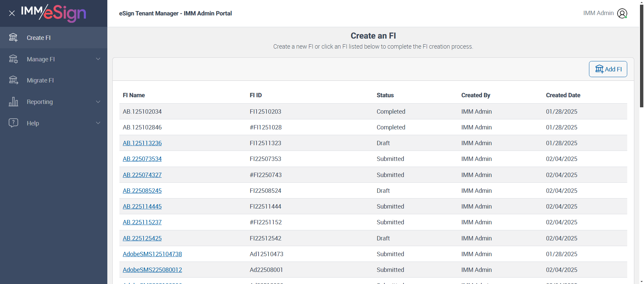Open the AB.225085245 FI link
Screen dimensions: 644x284
(x=142, y=191)
